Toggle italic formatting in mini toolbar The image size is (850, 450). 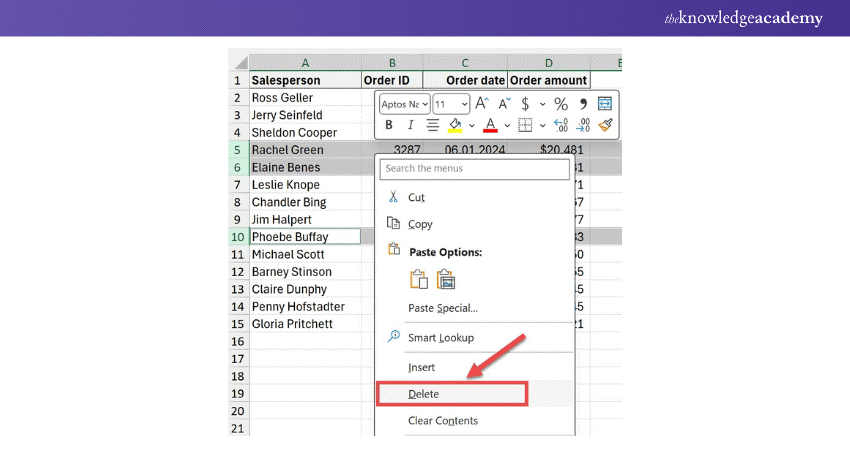[x=410, y=125]
